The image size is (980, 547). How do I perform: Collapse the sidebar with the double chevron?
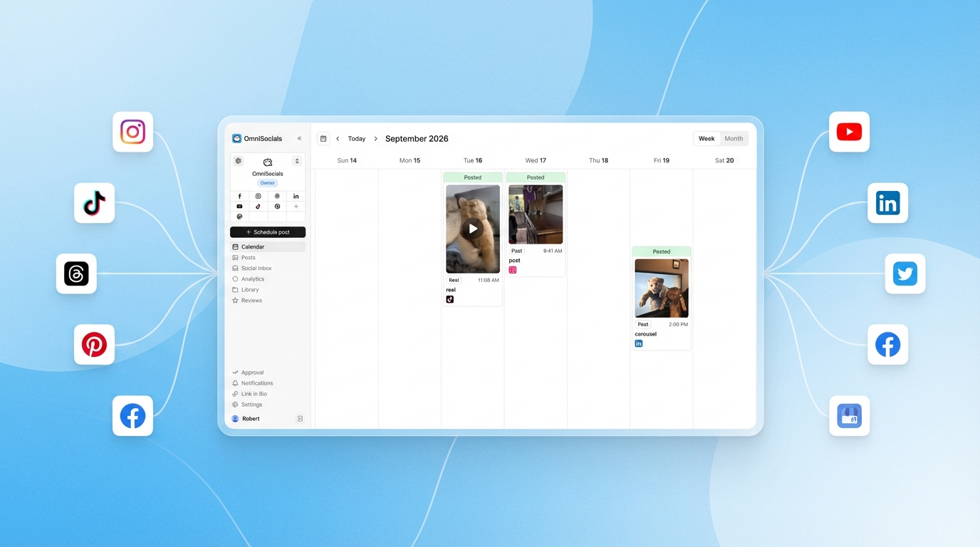[299, 138]
